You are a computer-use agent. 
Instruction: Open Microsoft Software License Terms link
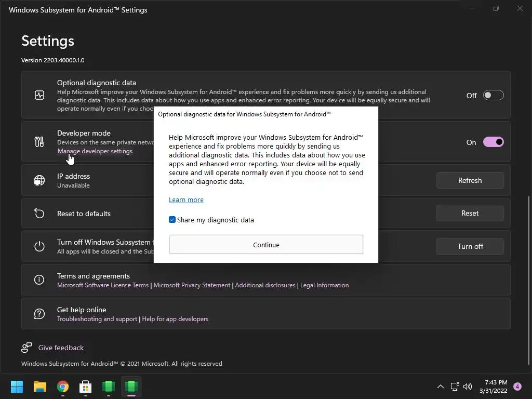tap(103, 285)
